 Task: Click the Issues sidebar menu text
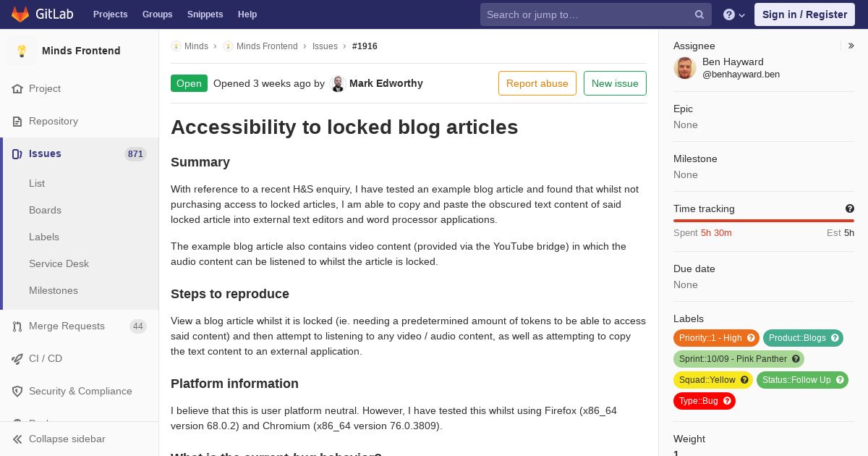(x=45, y=153)
